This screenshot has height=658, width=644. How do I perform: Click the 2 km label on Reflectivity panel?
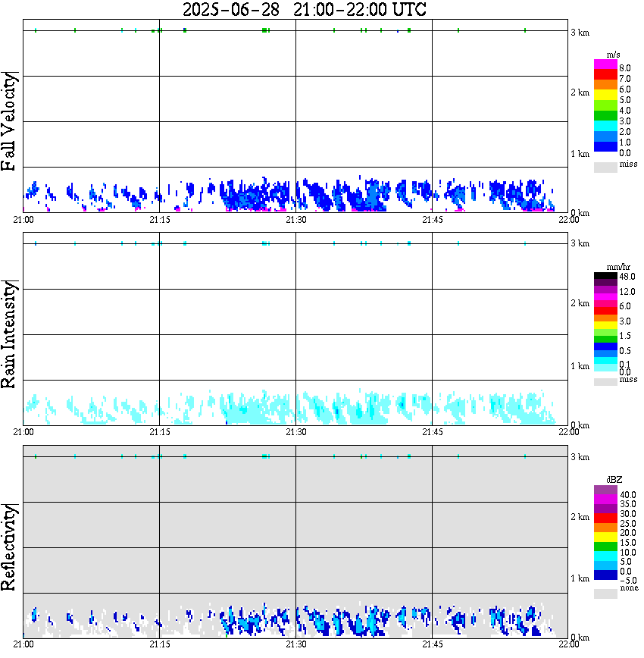tap(580, 517)
